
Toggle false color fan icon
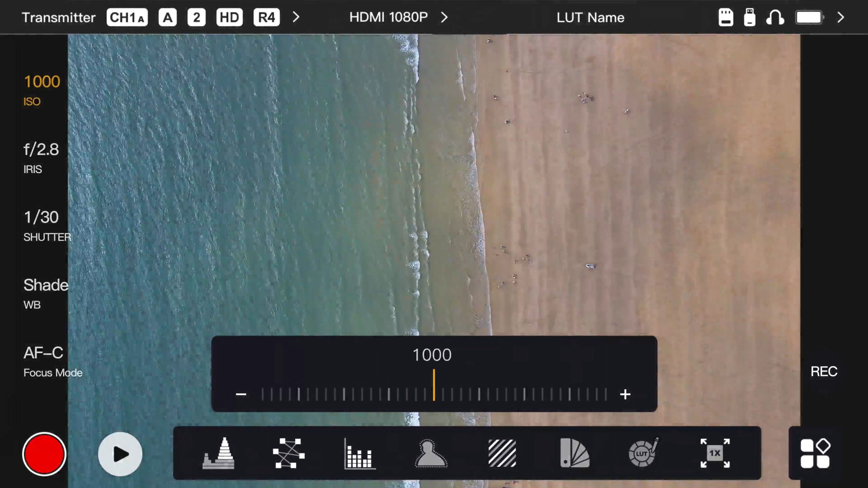coord(574,453)
